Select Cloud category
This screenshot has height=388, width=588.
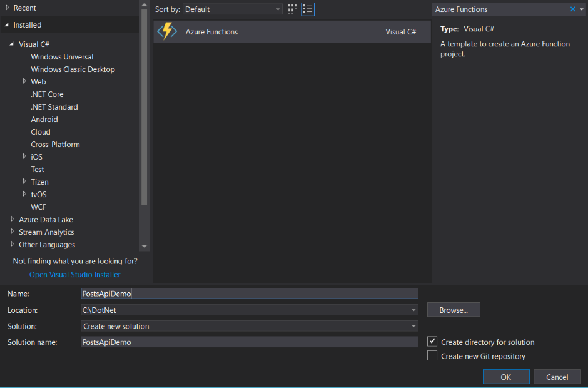[x=41, y=131]
